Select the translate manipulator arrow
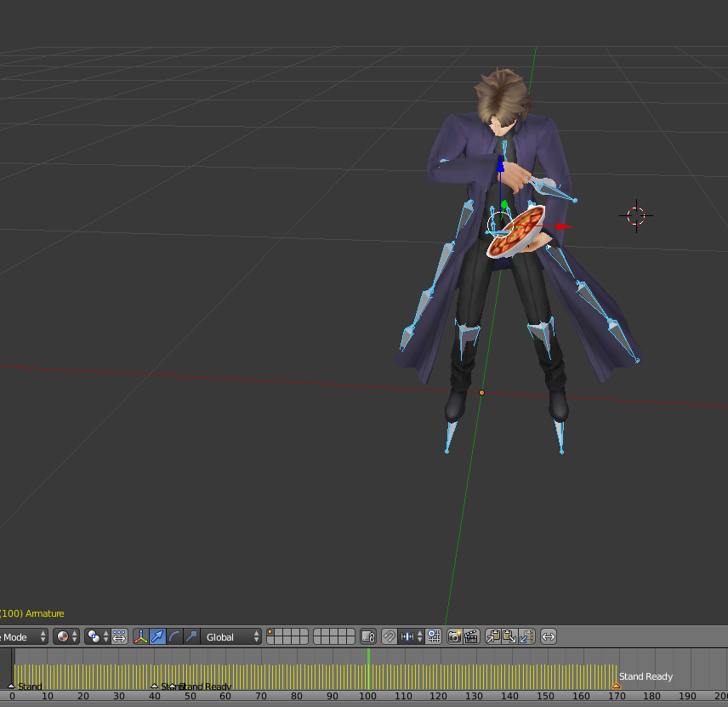The height and width of the screenshot is (707, 728). 157,637
